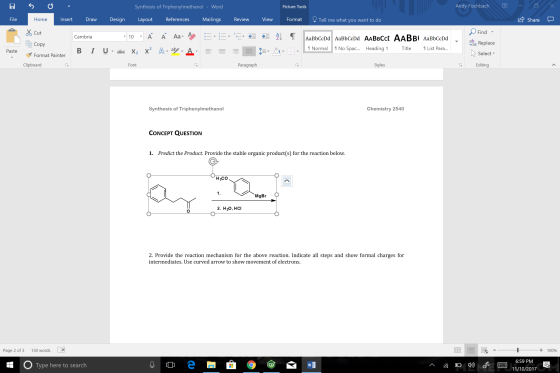Click the text highlight color button
The width and height of the screenshot is (560, 373).
coord(175,51)
